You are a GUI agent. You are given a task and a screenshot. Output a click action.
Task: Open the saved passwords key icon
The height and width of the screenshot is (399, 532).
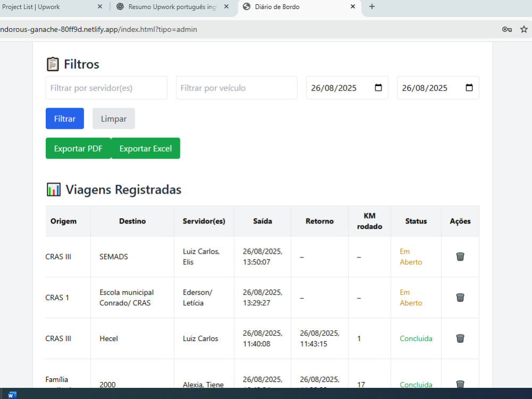tap(507, 29)
